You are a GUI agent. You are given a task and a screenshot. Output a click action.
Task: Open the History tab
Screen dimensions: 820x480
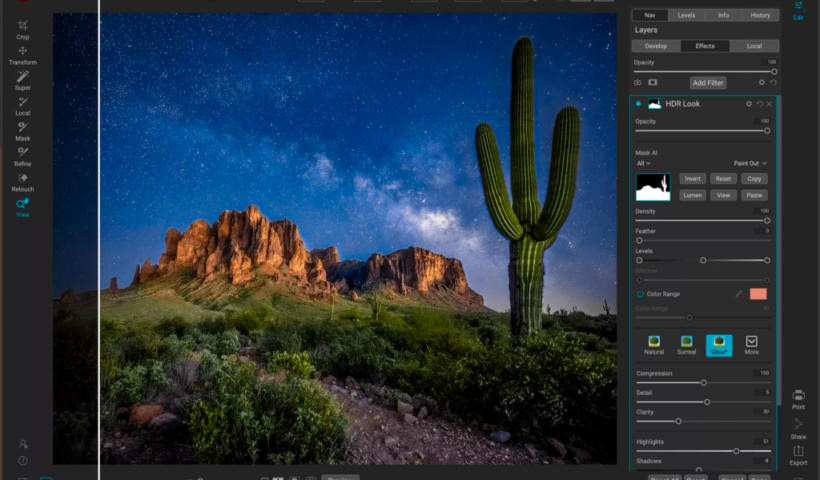point(760,15)
